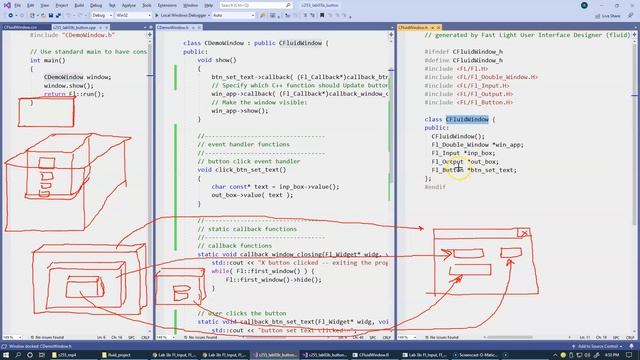
Task: Open zoom level dropdown in left pane
Action: (x=12, y=338)
